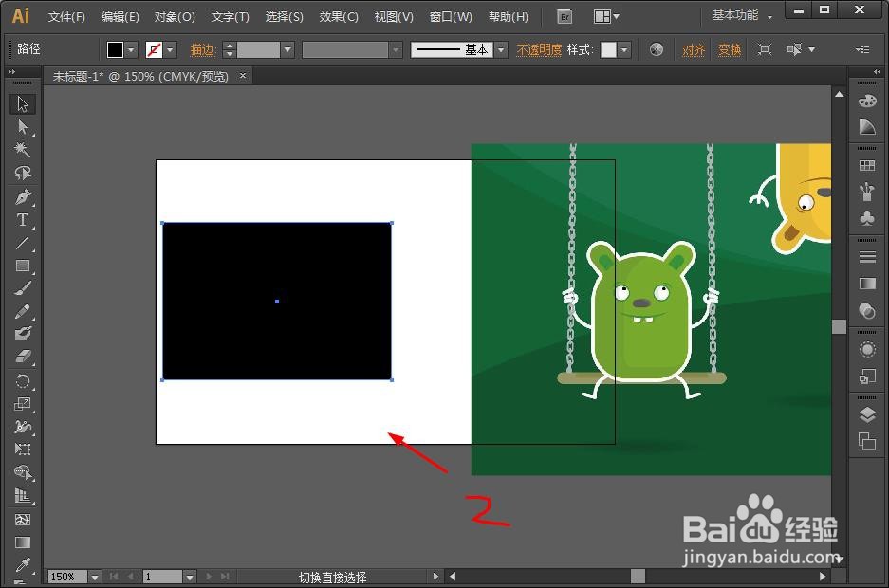The image size is (889, 588).
Task: Select the Direct Selection tool
Action: [23, 127]
